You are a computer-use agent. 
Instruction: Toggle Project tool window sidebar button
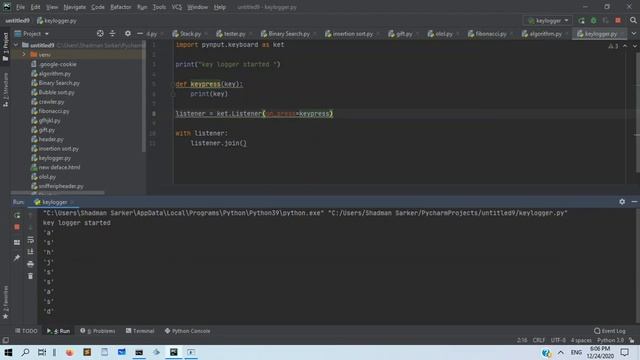(x=5, y=47)
